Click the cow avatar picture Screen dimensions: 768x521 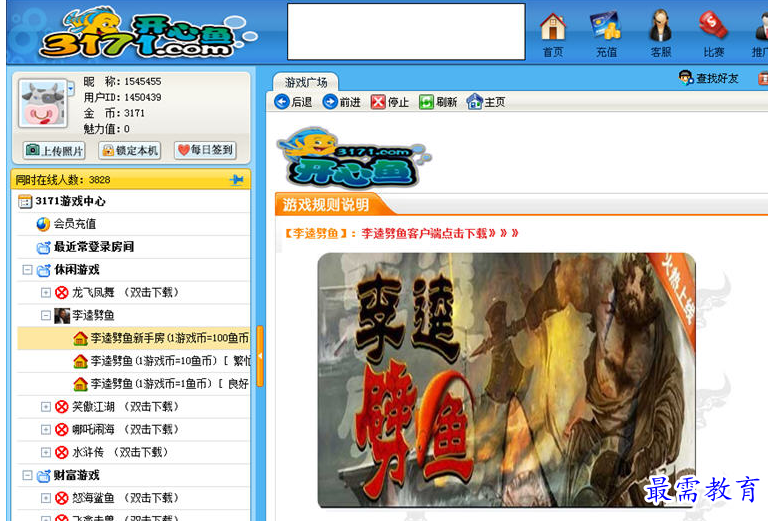point(43,103)
